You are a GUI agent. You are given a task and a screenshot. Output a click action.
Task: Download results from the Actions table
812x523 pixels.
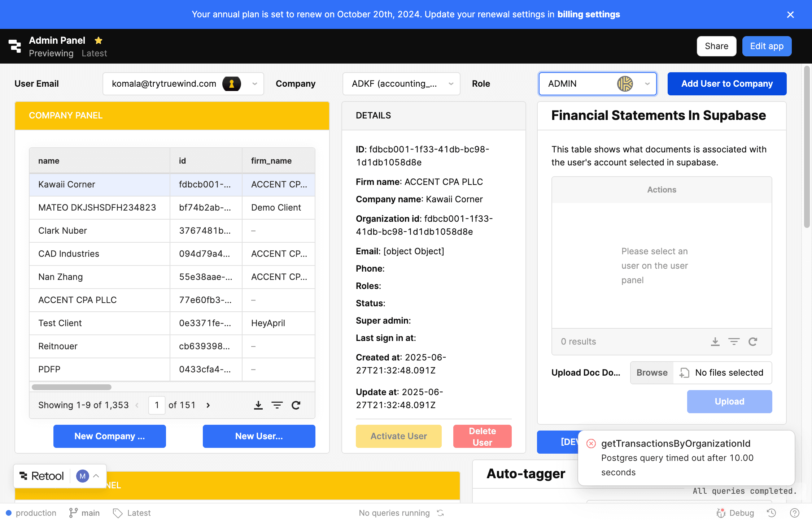[715, 342]
